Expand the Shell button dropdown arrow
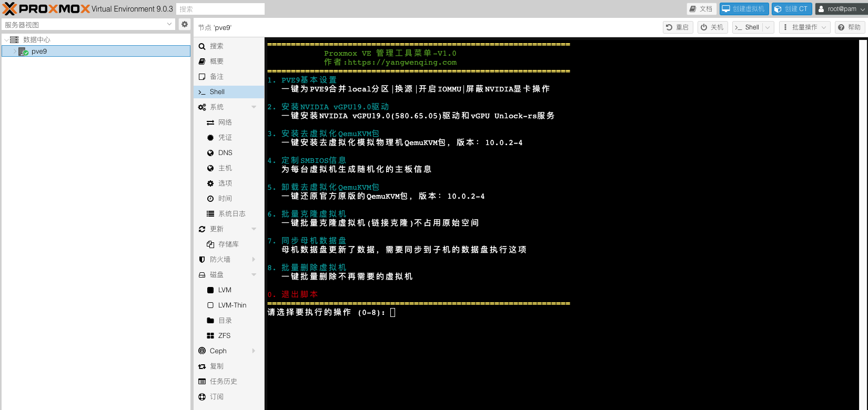Viewport: 868px width, 410px height. [768, 27]
